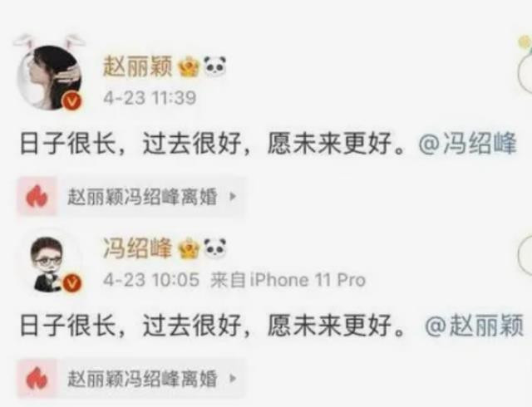Click flame icon of first 赵丽颖冯绍峰离婚 topic
This screenshot has width=532, height=407.
pos(37,196)
